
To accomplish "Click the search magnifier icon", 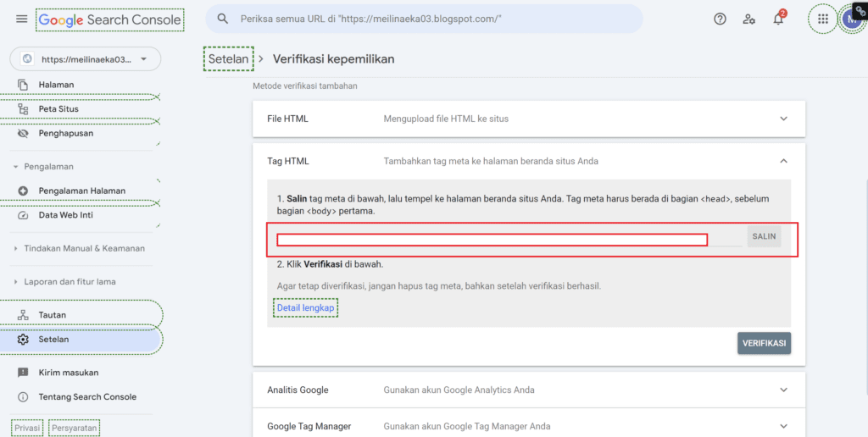I will 223,19.
